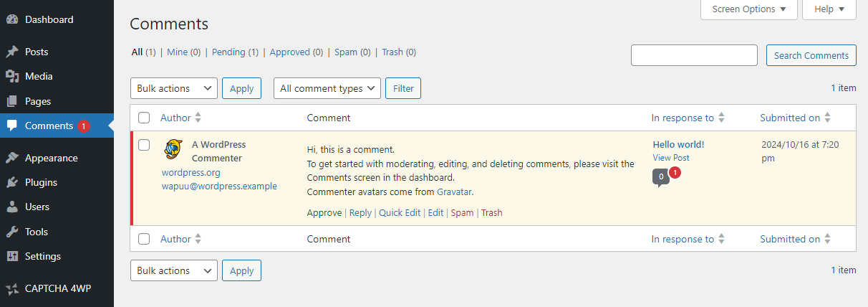Open the All comment types dropdown
The image size is (868, 307).
[327, 88]
